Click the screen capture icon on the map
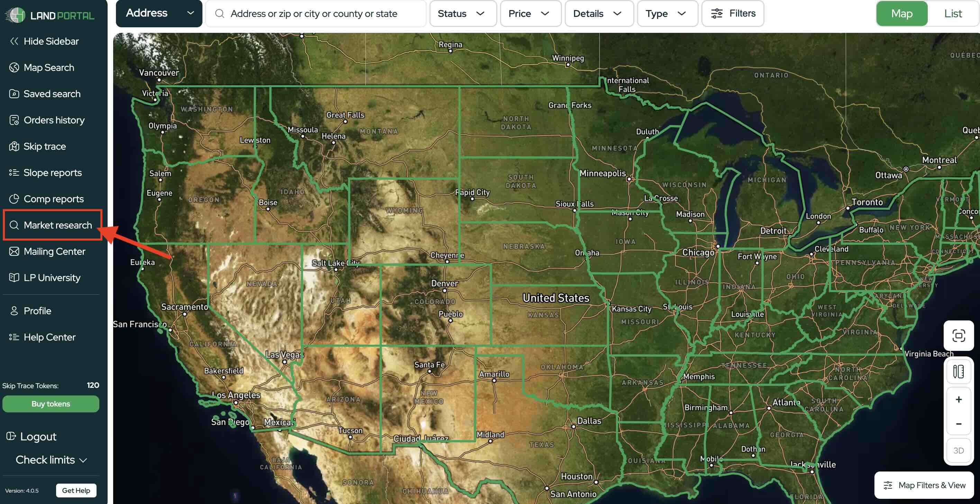Image resolution: width=980 pixels, height=504 pixels. tap(958, 336)
